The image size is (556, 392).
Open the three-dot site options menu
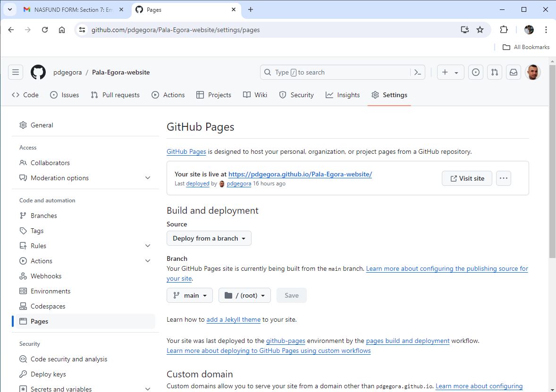pos(503,178)
